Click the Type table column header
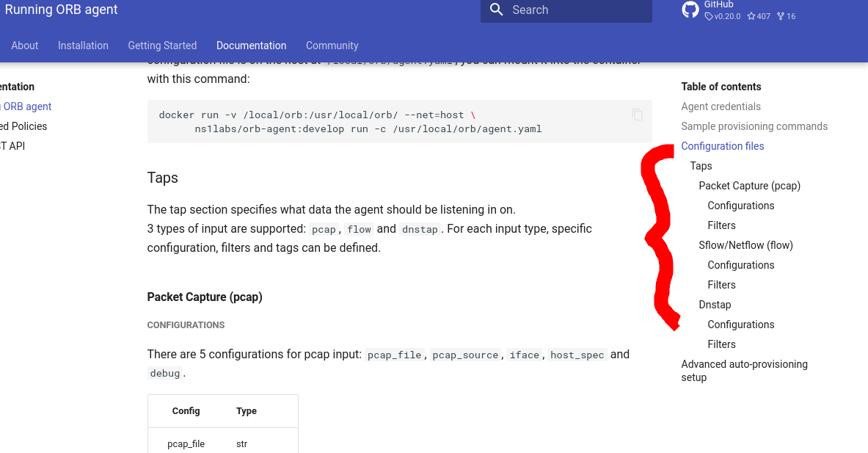Image resolution: width=868 pixels, height=453 pixels. [247, 411]
